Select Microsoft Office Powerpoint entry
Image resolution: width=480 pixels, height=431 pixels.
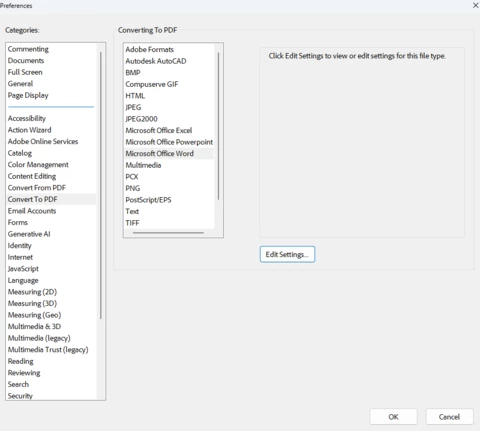[169, 142]
